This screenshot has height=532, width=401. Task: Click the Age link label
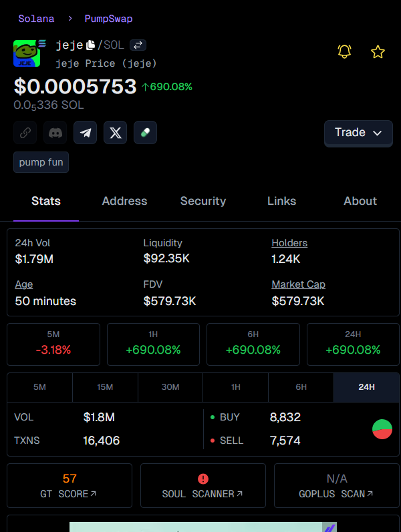pos(24,284)
